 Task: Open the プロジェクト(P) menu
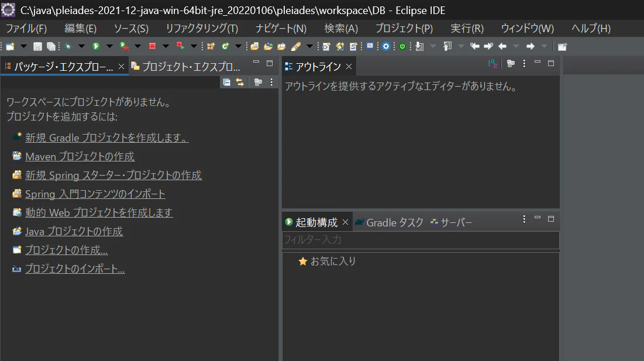point(404,28)
